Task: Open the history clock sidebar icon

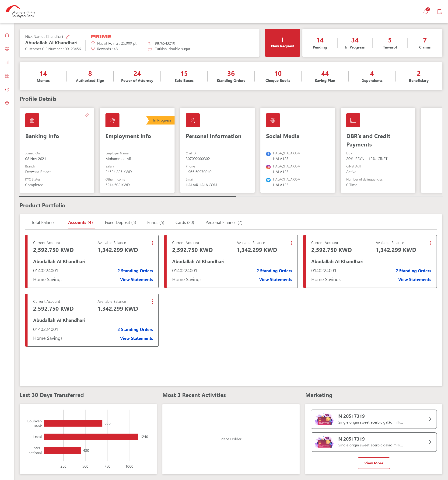Action: point(7,90)
